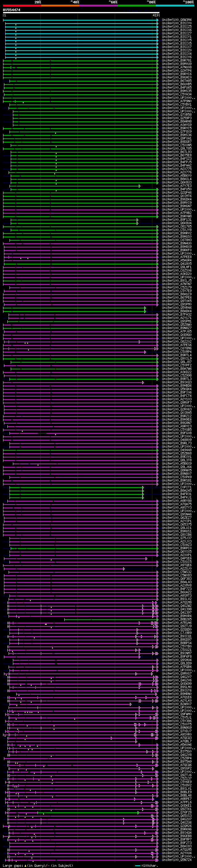The image size is (197, 868).
Task: Select hit label UniRef100_B8BLE9
Action: (x=177, y=792)
